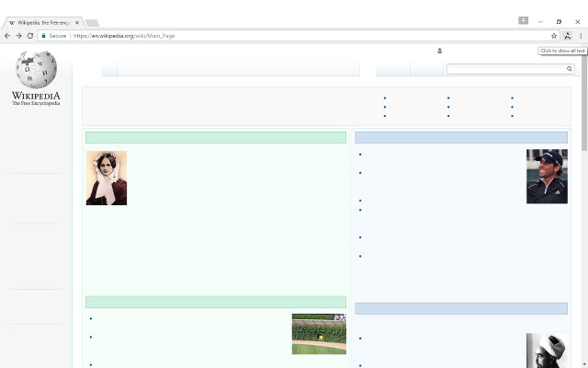The width and height of the screenshot is (588, 368).
Task: Open the Chrome three-dot menu
Action: [581, 35]
